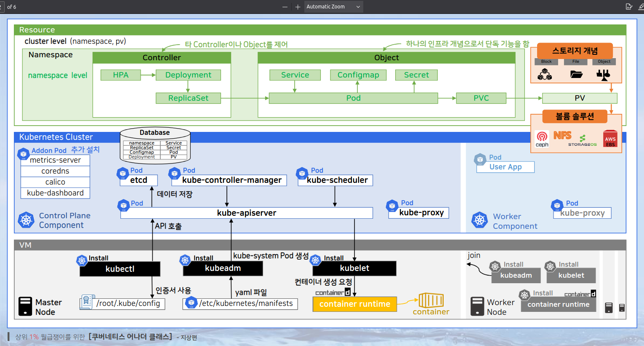644x346 pixels.
Task: Click the HPA box
Action: point(121,75)
